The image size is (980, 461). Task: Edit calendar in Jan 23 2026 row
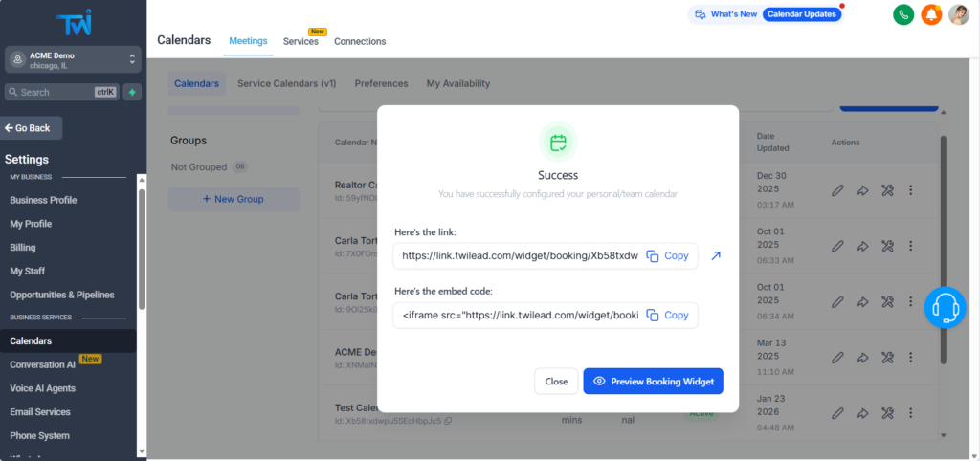pyautogui.click(x=837, y=413)
